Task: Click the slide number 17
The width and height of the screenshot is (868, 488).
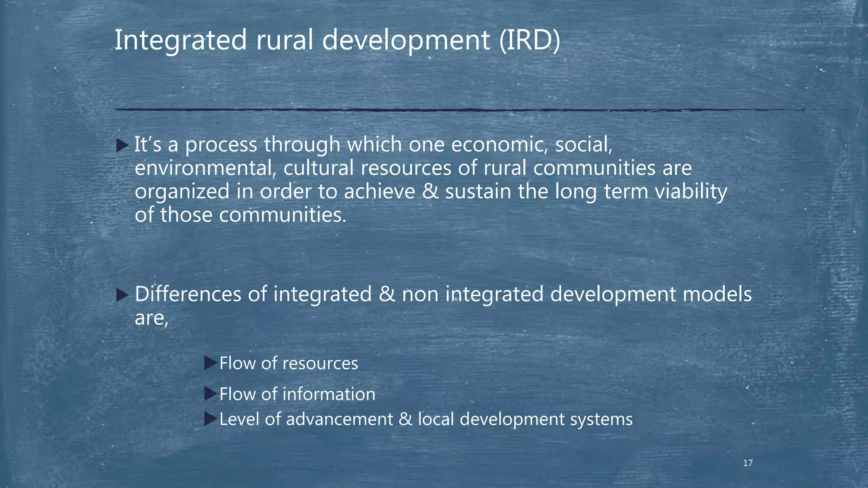Action: [x=748, y=463]
